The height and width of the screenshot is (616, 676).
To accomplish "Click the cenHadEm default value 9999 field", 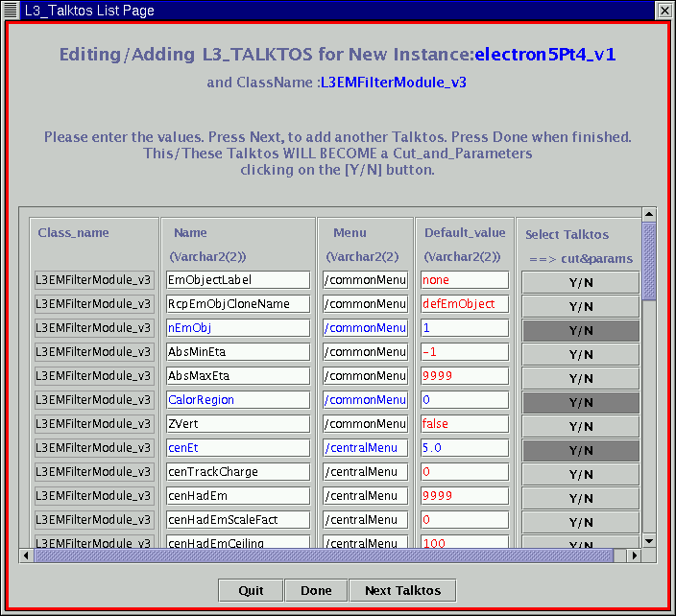I will click(x=464, y=496).
